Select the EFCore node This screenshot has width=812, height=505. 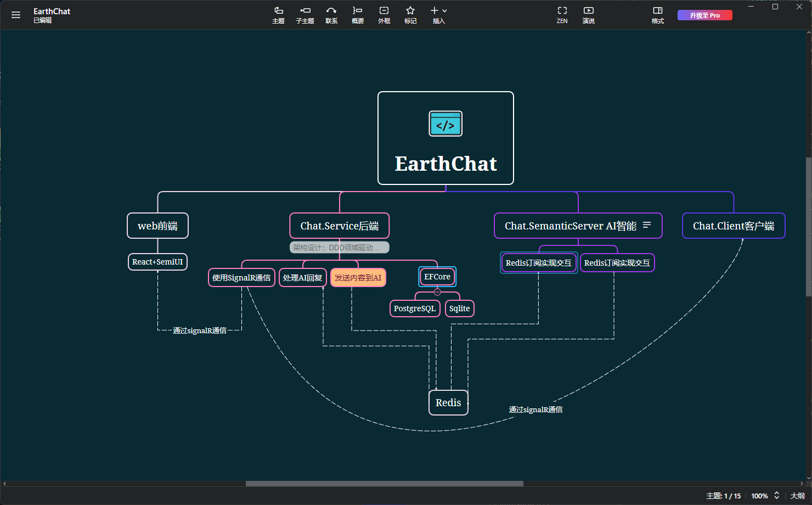click(437, 277)
